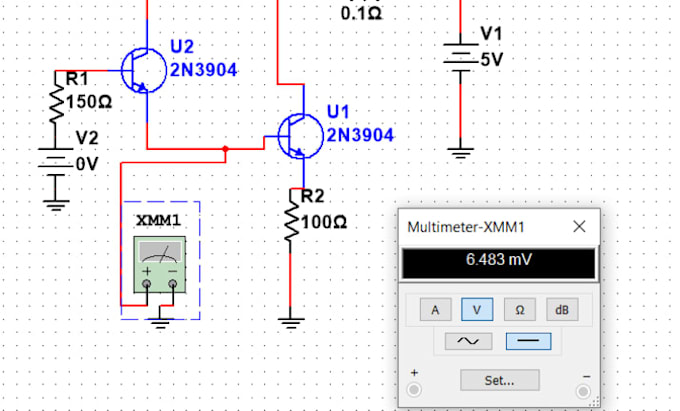Select AC sine wave signal mode
The height and width of the screenshot is (411, 680).
click(468, 341)
